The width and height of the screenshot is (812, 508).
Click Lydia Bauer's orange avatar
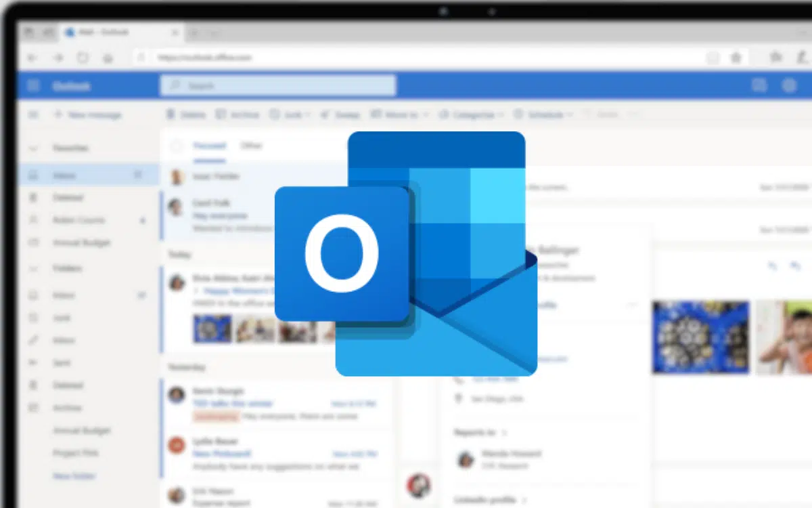177,445
